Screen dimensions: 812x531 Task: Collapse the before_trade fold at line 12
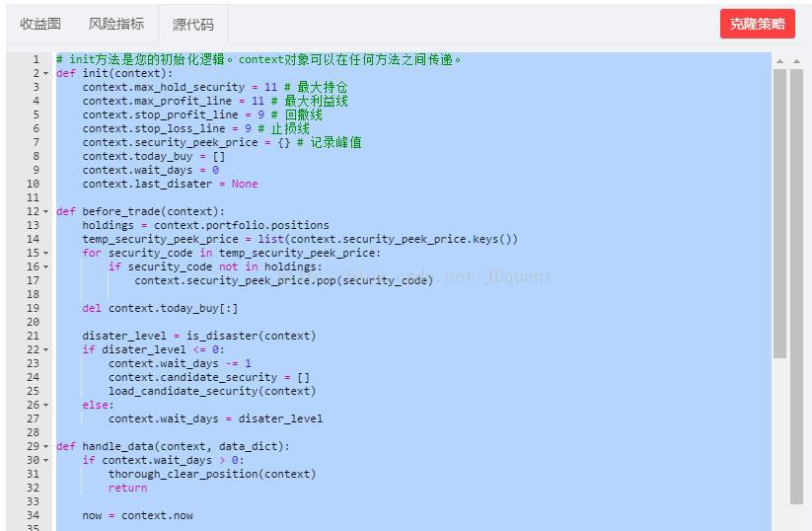tap(46, 212)
